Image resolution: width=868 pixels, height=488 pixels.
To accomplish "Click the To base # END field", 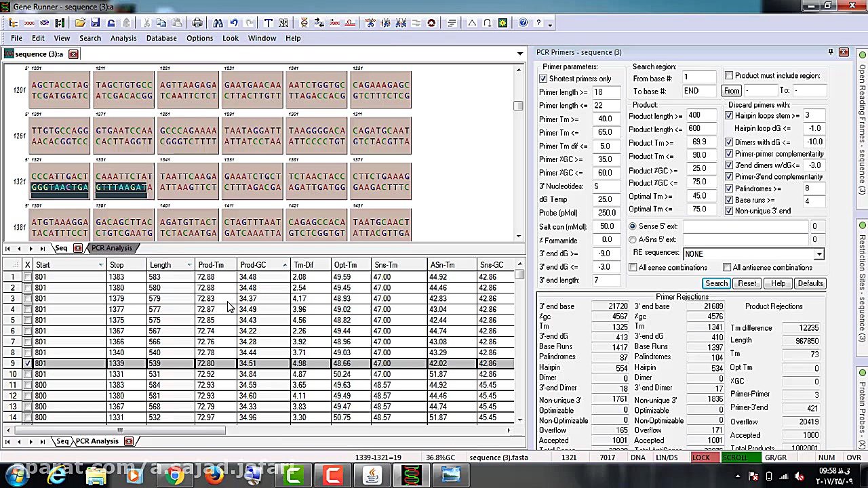I will pos(699,91).
